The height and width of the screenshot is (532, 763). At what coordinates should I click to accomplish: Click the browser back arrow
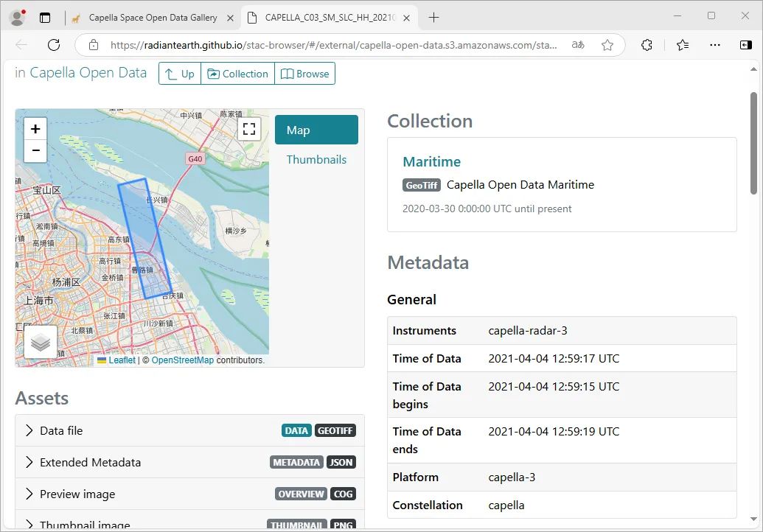coord(21,45)
